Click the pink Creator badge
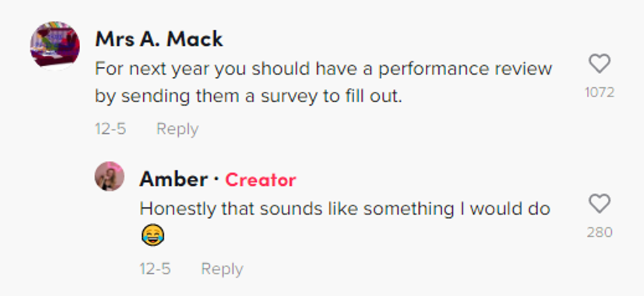Image resolution: width=644 pixels, height=296 pixels. point(260,180)
